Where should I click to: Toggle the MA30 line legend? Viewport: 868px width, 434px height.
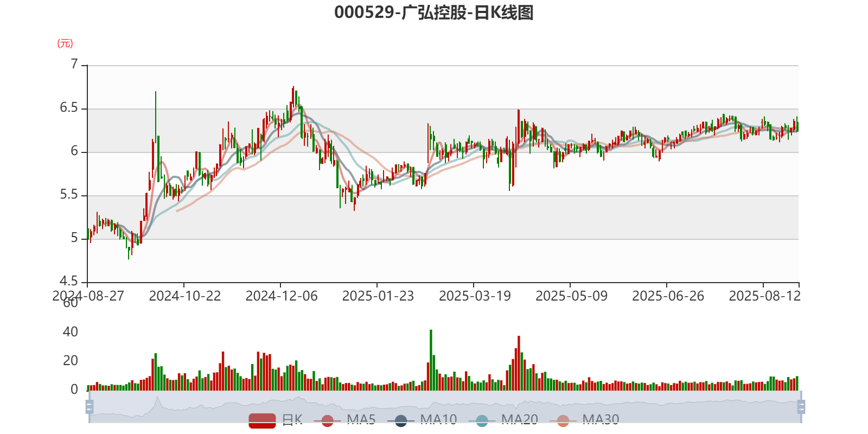584,420
